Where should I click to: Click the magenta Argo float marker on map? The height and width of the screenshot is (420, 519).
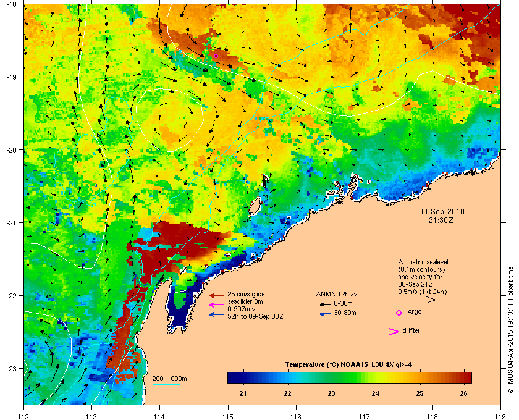point(216,56)
